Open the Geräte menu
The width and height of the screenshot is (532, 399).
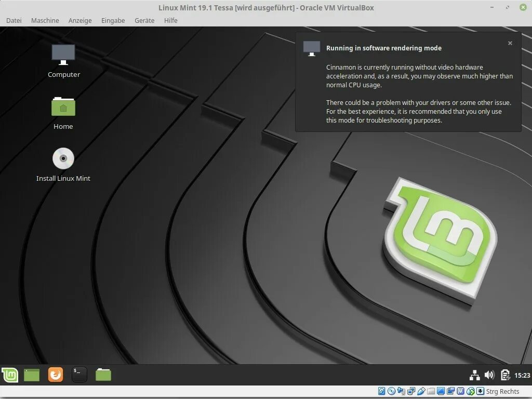pyautogui.click(x=144, y=20)
